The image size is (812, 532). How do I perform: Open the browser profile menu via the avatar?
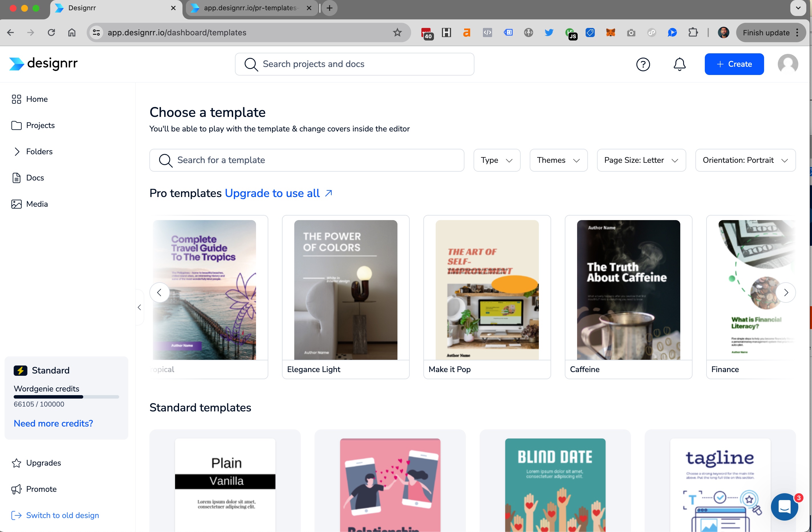coord(724,33)
